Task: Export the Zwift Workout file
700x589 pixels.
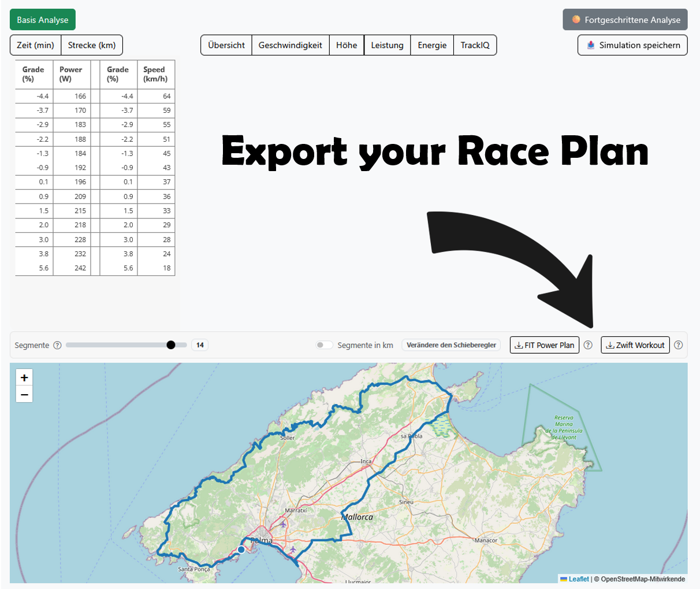Action: tap(635, 345)
